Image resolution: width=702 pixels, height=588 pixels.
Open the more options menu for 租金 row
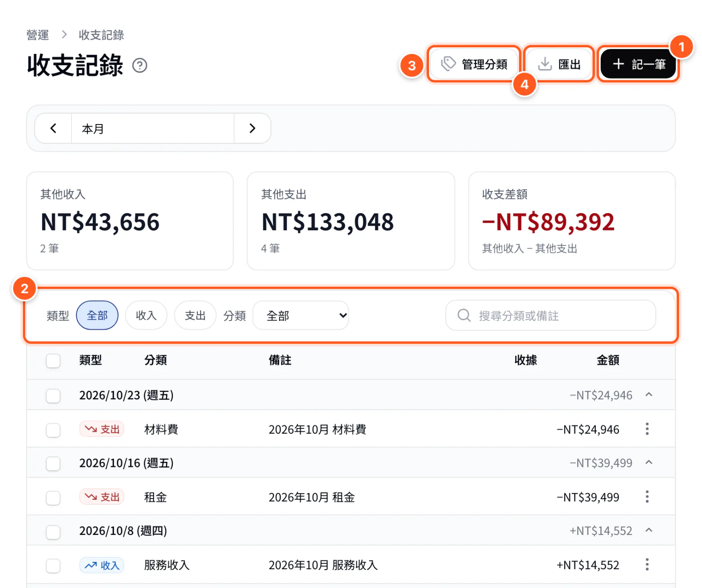point(647,497)
